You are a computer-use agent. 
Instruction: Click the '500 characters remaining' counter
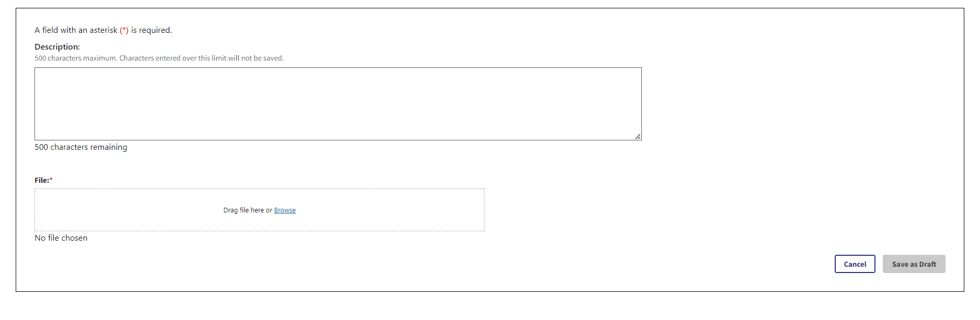coord(80,147)
